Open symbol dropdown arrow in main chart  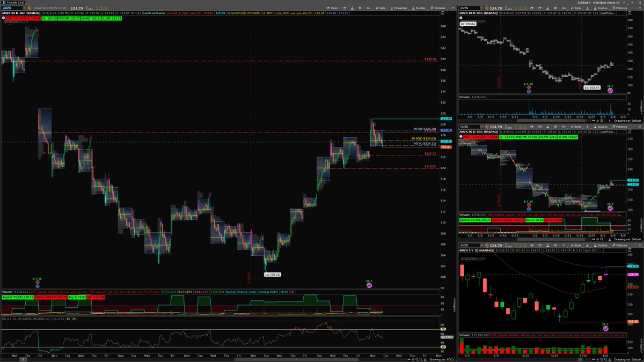pyautogui.click(x=25, y=8)
